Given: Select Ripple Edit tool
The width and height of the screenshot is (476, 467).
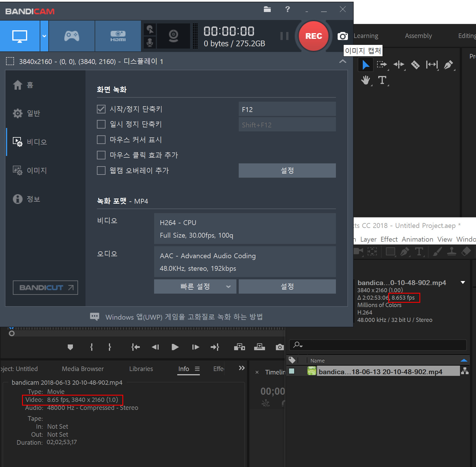Looking at the screenshot, I should click(x=399, y=65).
